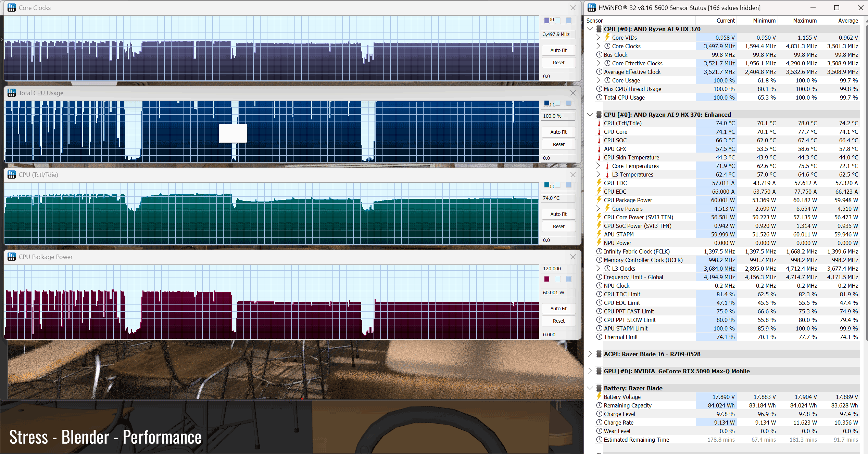Image resolution: width=868 pixels, height=454 pixels.
Task: Expand the Core Powers row
Action: pos(598,209)
